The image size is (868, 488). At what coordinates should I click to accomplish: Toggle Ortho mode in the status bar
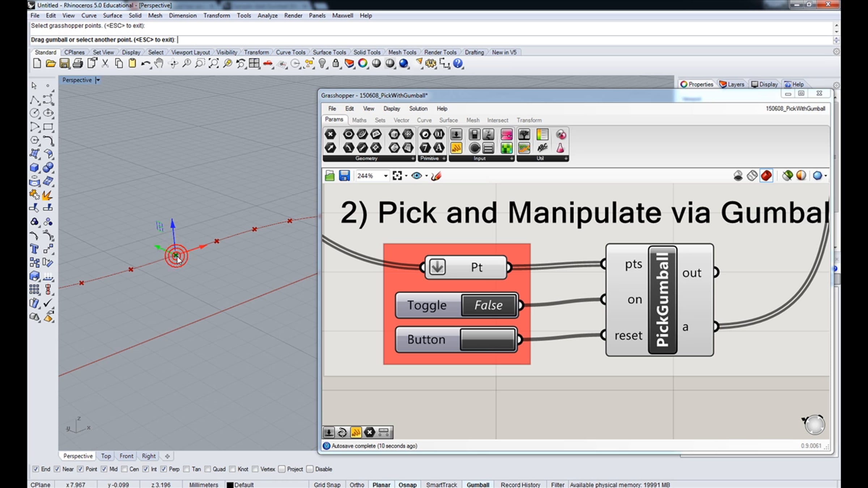[357, 485]
